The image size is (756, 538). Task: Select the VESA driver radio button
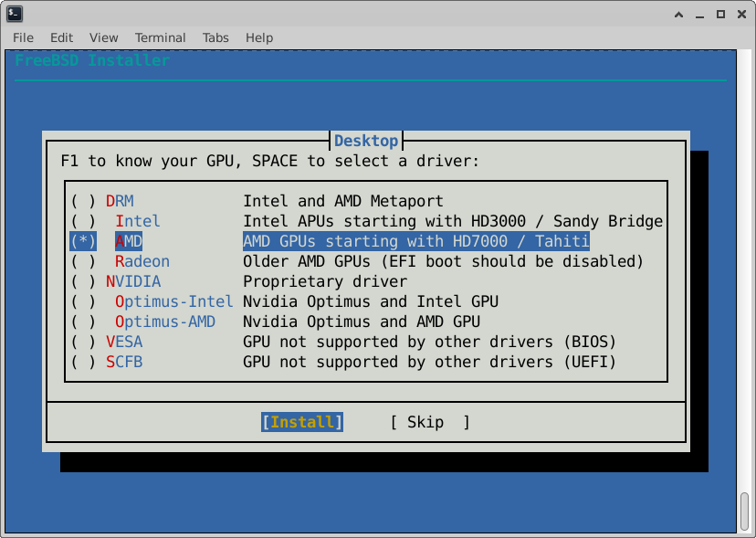(x=83, y=343)
